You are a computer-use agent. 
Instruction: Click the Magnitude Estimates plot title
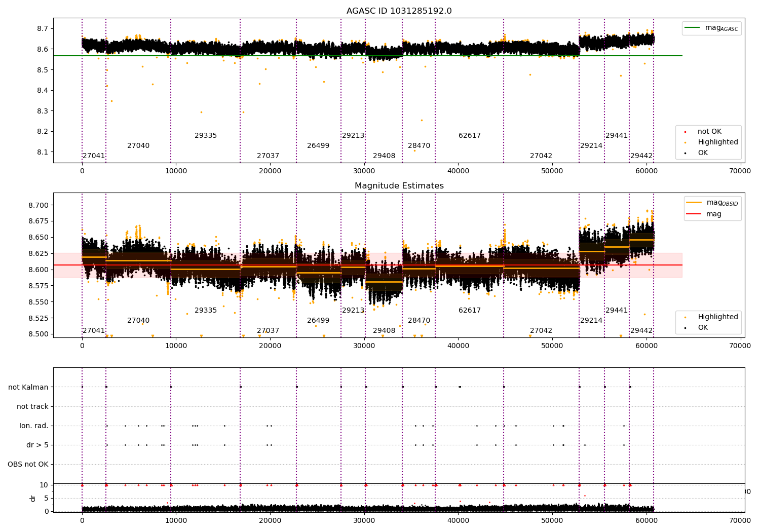click(x=399, y=186)
